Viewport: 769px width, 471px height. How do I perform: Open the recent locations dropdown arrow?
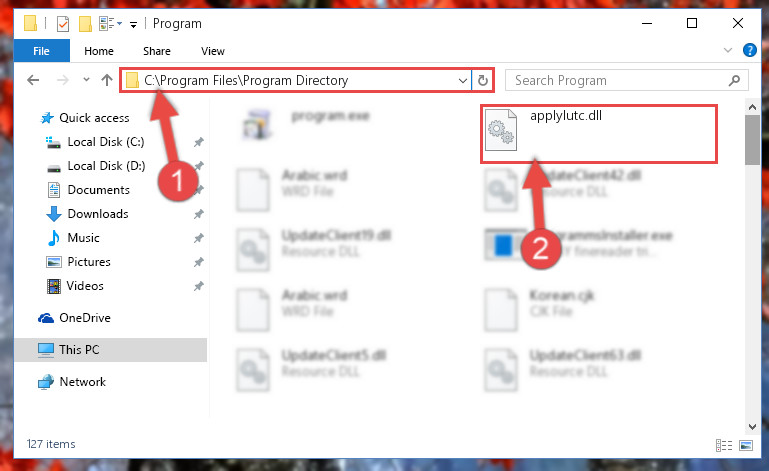[x=86, y=79]
